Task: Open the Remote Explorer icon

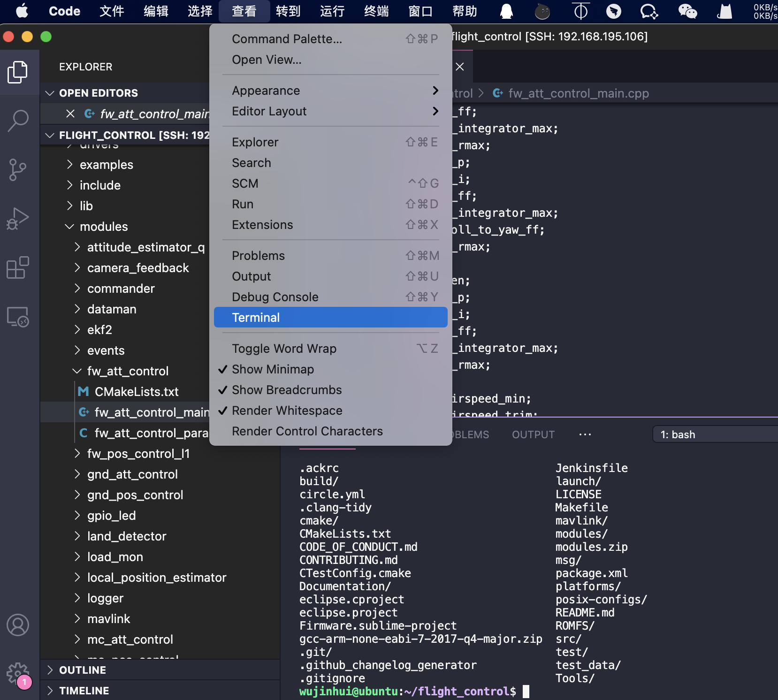Action: (x=18, y=317)
